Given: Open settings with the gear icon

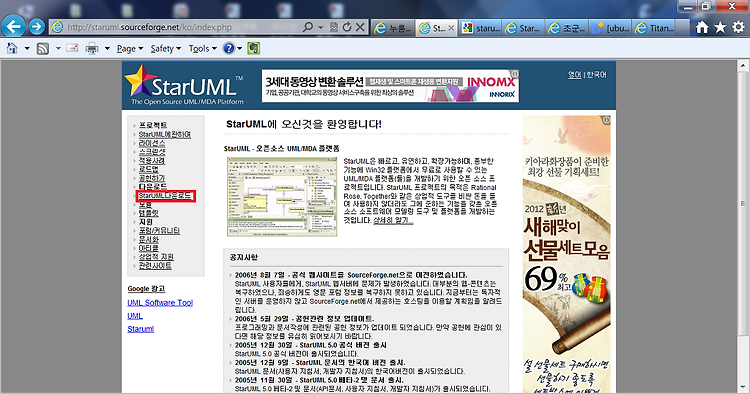Looking at the screenshot, I should [739, 28].
